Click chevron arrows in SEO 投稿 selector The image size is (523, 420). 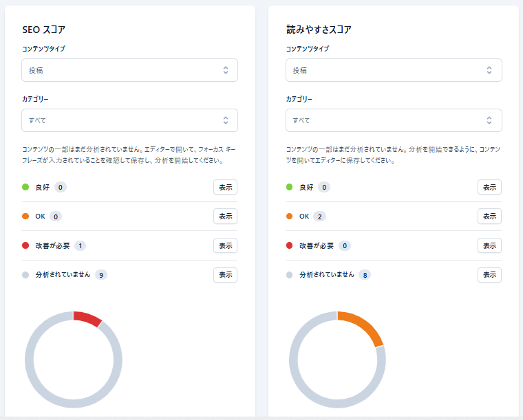click(225, 70)
